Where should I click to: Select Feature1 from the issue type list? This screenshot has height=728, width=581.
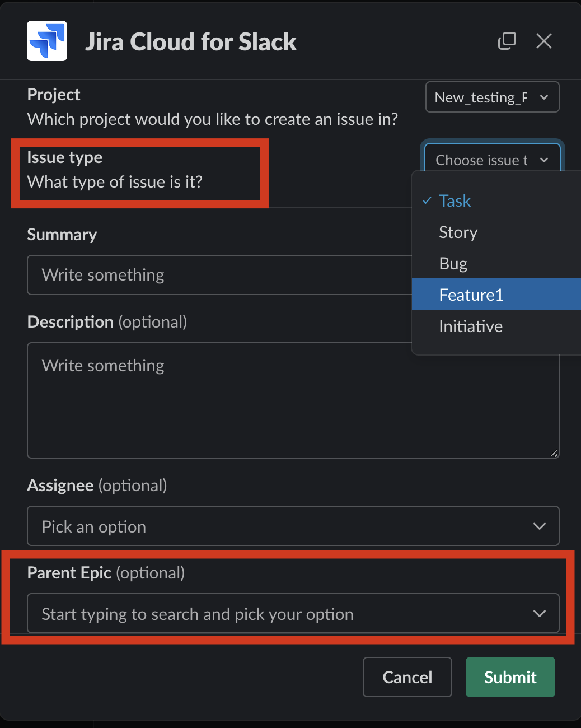point(471,294)
